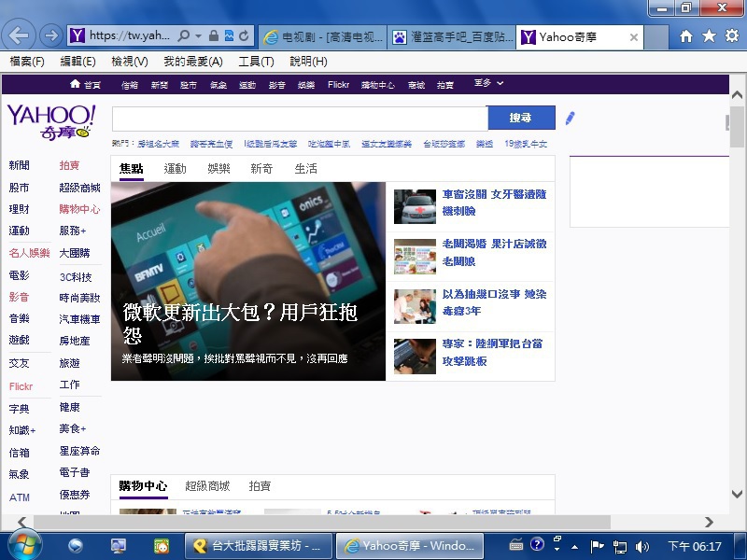Select the 拍賣 shopping tab at bottom
This screenshot has height=560, width=747.
click(x=260, y=485)
